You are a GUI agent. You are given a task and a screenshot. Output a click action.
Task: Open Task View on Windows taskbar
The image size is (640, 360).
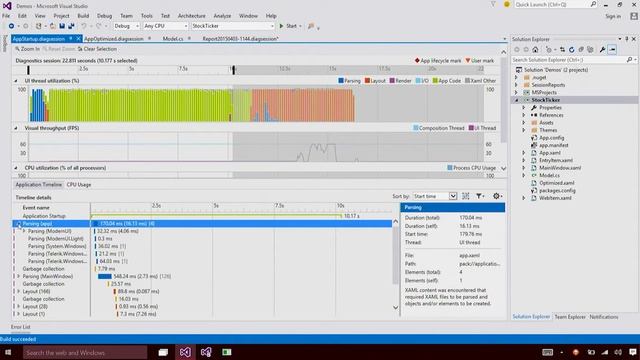click(163, 352)
